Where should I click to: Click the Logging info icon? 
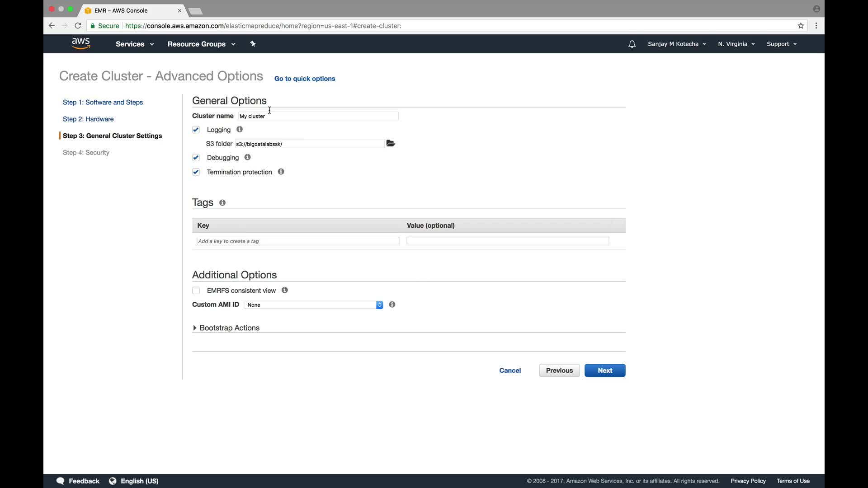click(240, 130)
